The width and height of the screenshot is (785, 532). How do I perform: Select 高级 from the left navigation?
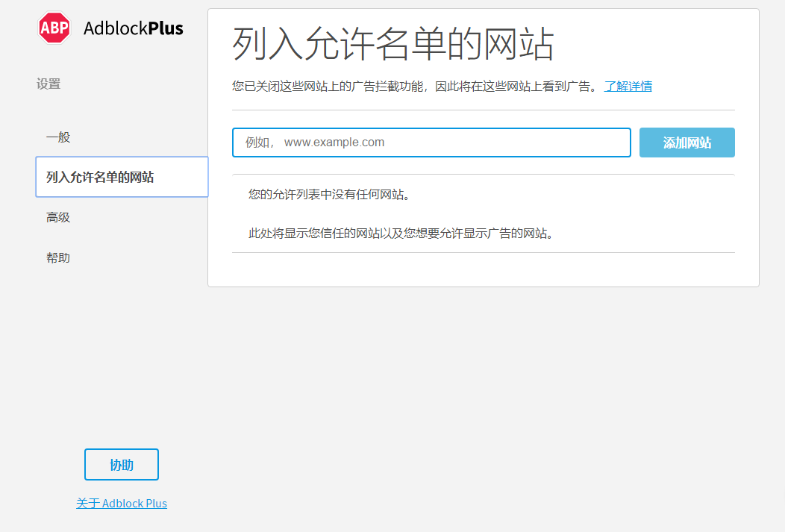[58, 217]
